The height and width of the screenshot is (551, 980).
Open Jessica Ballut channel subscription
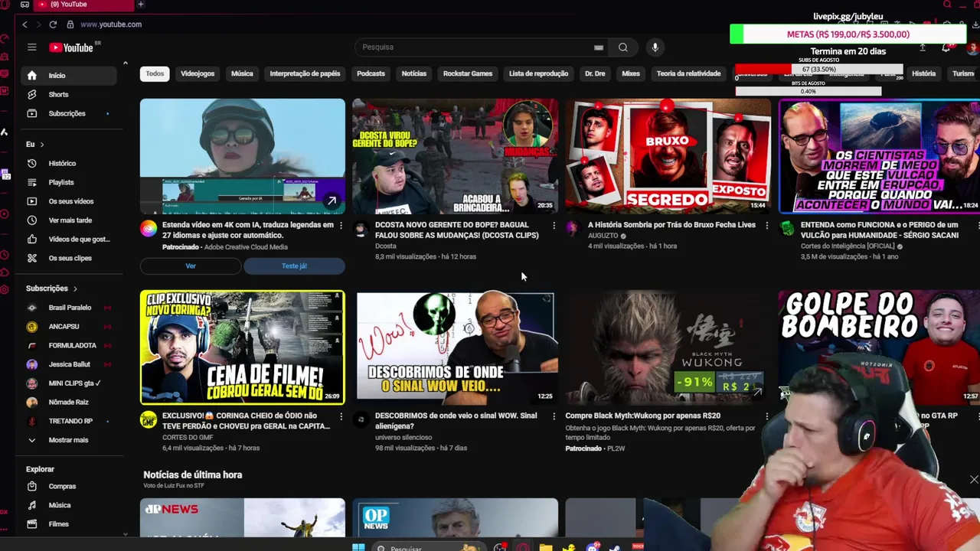coord(69,364)
